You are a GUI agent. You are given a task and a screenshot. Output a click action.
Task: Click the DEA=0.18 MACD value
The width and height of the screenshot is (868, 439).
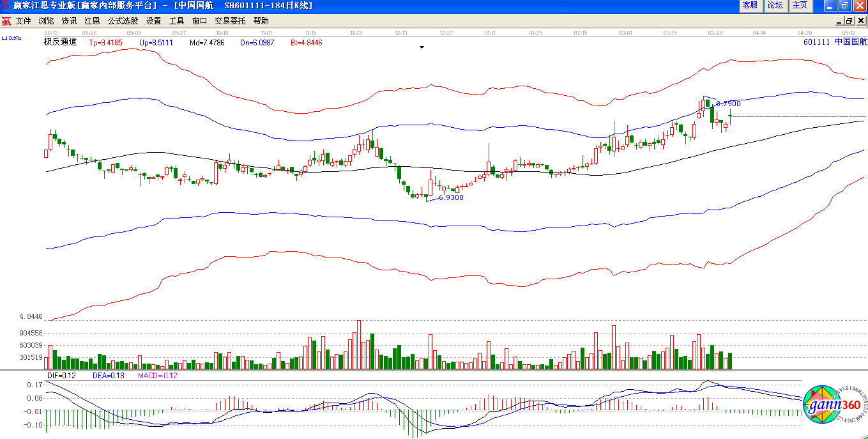click(108, 376)
